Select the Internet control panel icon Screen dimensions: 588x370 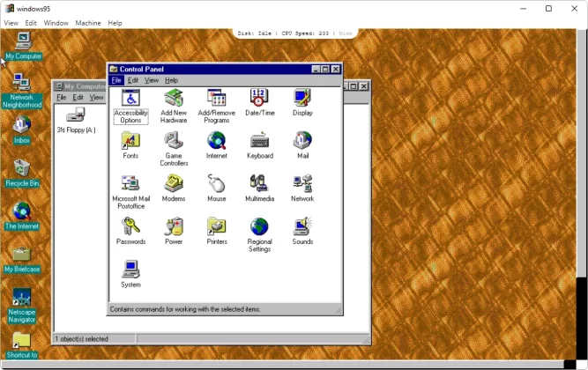tap(216, 141)
